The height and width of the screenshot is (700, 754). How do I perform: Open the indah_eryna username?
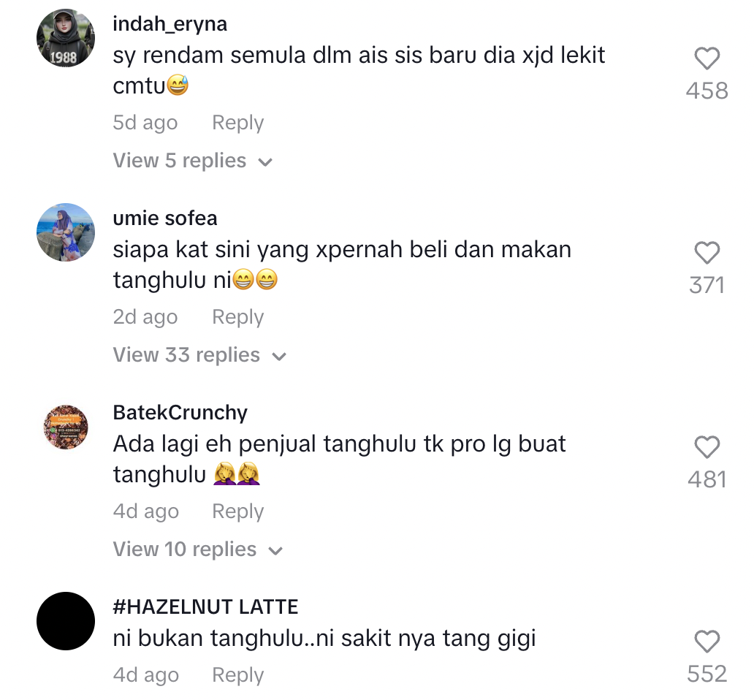tap(170, 24)
